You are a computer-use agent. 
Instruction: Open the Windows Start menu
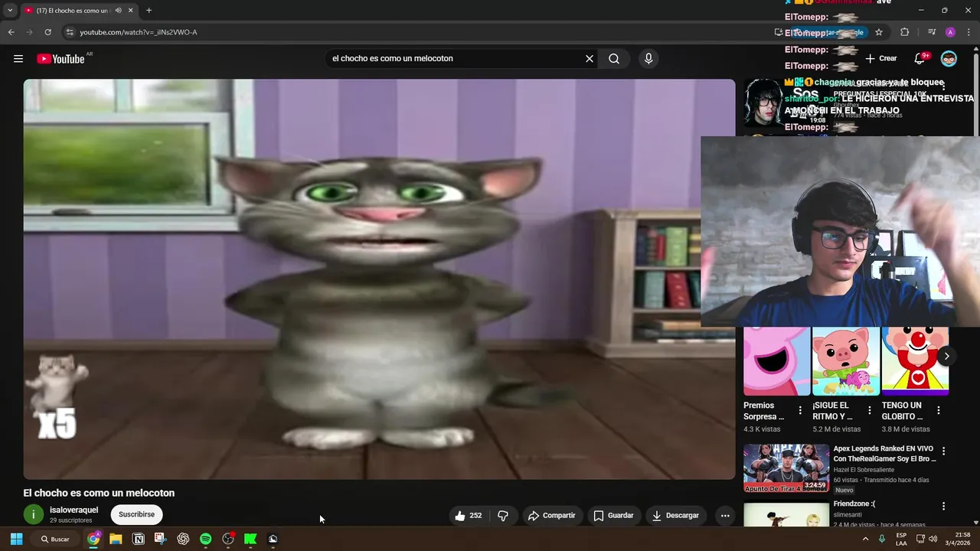(16, 539)
